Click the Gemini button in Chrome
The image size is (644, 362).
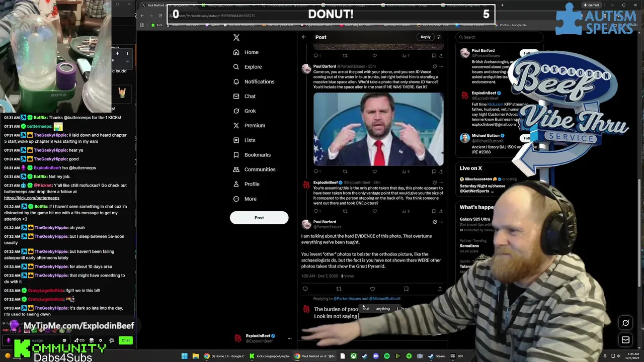pos(591,5)
